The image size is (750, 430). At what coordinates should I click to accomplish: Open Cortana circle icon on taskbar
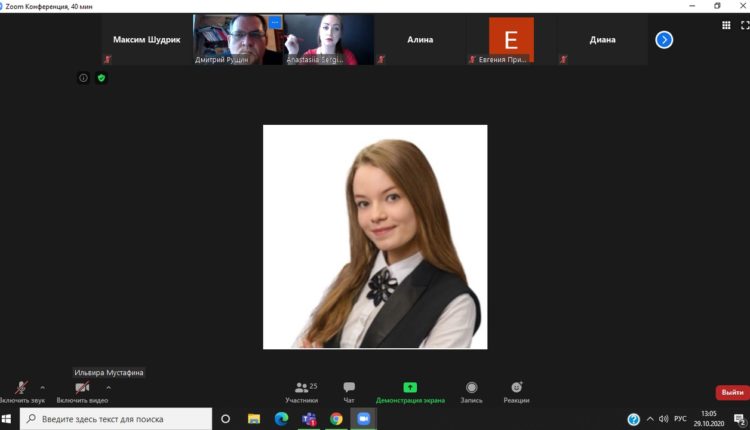click(225, 419)
